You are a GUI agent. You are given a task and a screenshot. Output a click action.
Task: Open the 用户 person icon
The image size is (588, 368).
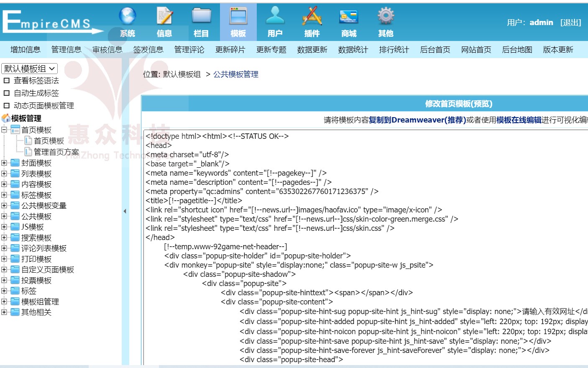(x=275, y=16)
